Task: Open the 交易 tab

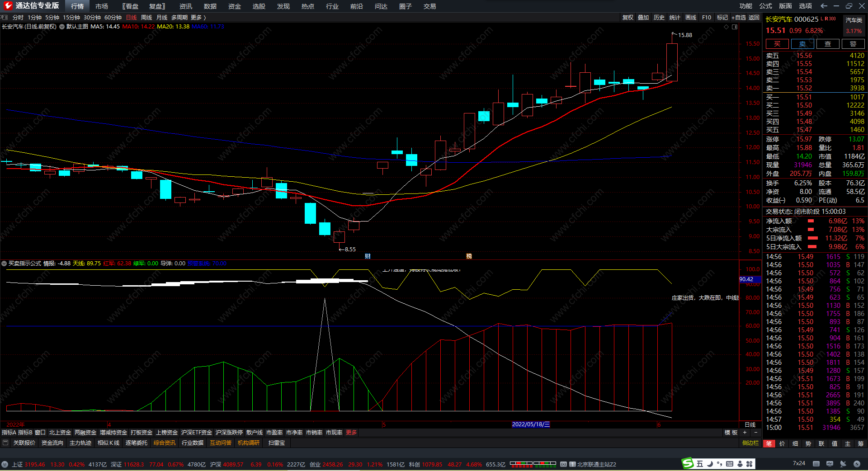Action: [x=430, y=6]
